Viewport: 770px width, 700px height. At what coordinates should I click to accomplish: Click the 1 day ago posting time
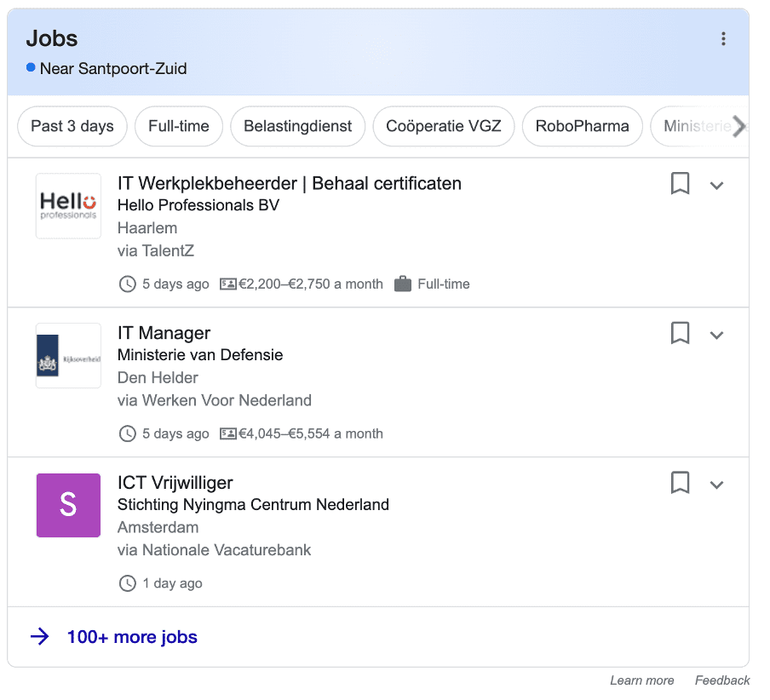tap(172, 583)
